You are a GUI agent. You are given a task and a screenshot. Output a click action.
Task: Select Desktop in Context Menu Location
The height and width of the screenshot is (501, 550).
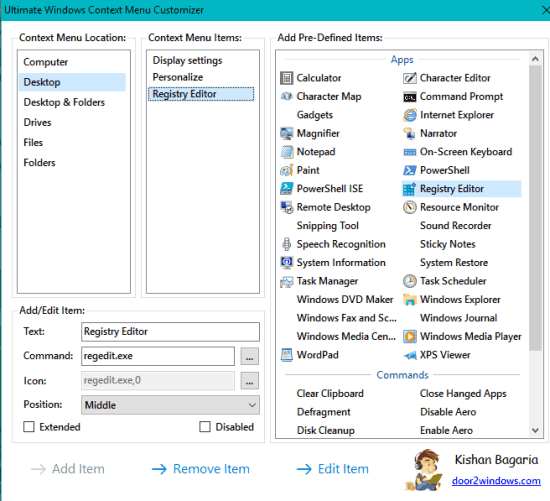tap(72, 82)
